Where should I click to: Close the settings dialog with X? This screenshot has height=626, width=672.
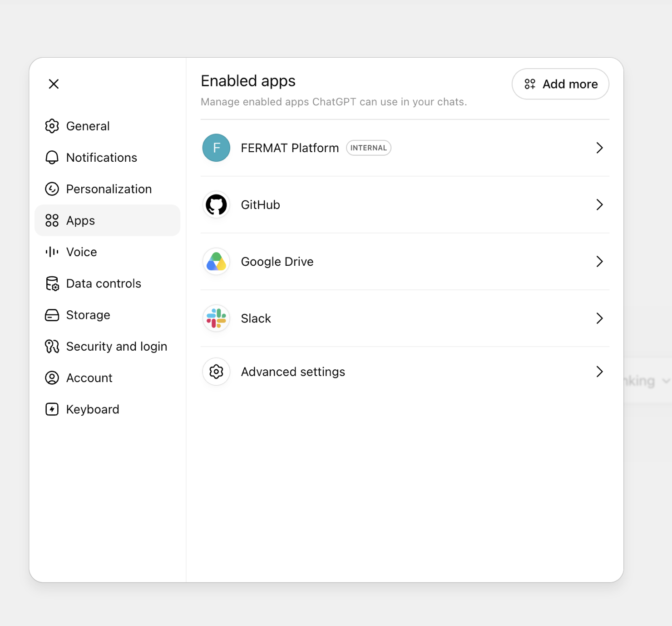(x=54, y=84)
